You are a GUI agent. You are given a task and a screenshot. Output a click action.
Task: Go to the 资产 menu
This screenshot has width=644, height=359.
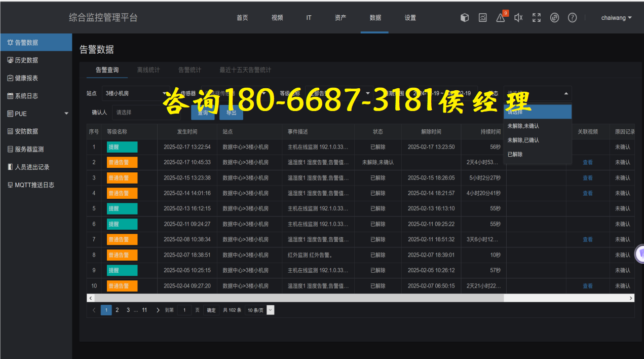(340, 18)
